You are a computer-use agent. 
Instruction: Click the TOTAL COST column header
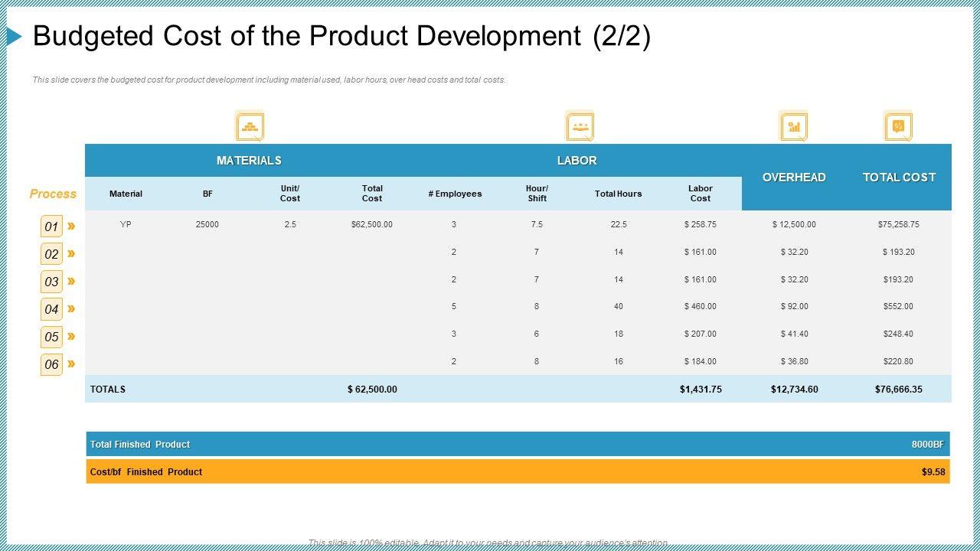pyautogui.click(x=899, y=178)
